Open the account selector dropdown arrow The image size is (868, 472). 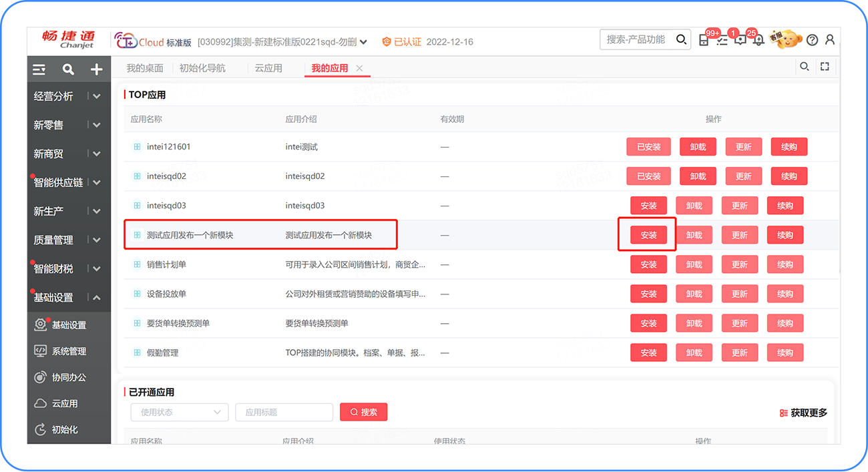coord(363,42)
